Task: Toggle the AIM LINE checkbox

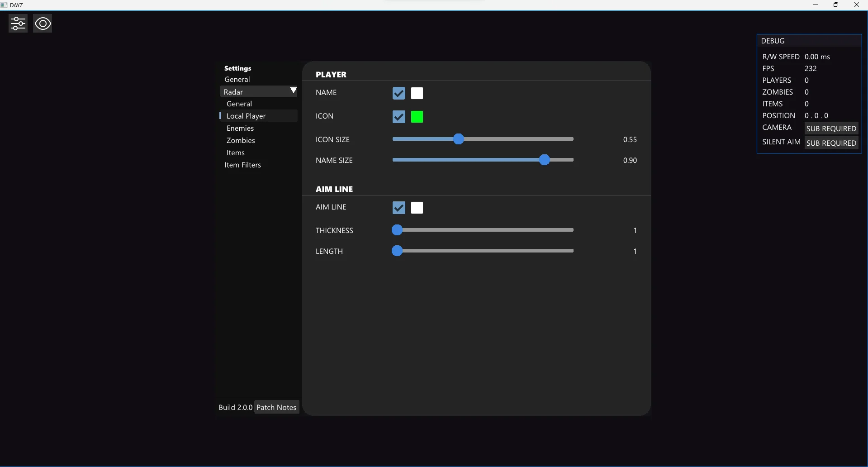Action: 398,208
